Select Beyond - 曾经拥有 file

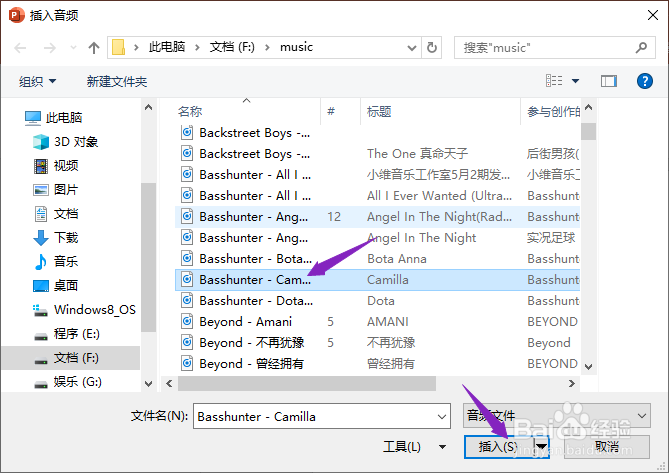377,363
